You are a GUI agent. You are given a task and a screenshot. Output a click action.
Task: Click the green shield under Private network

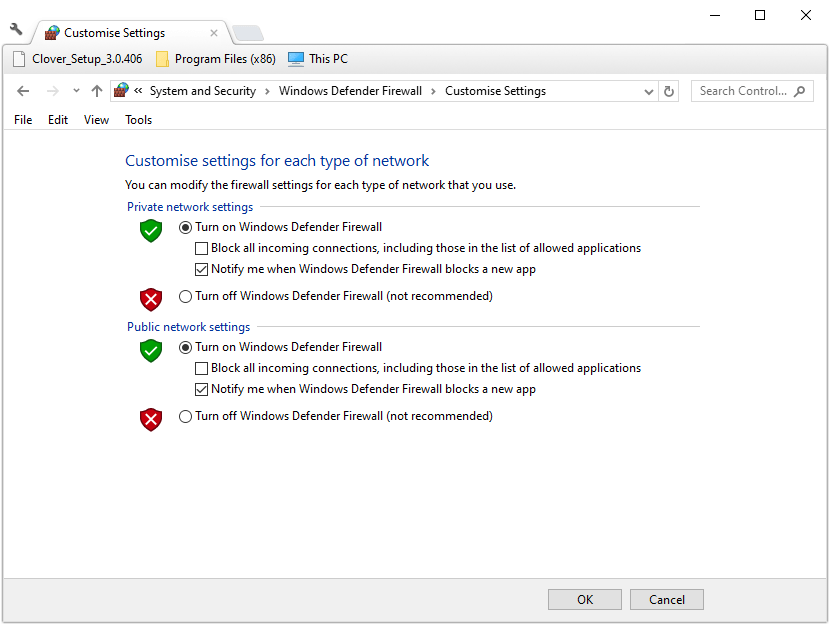coord(151,231)
